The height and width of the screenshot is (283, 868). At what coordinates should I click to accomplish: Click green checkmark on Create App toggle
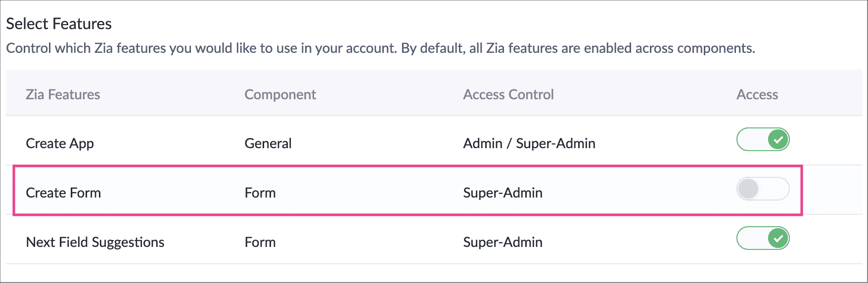tap(778, 140)
